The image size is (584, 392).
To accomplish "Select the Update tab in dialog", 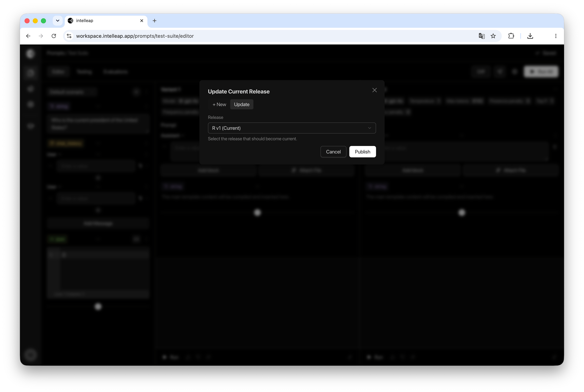I will click(241, 104).
